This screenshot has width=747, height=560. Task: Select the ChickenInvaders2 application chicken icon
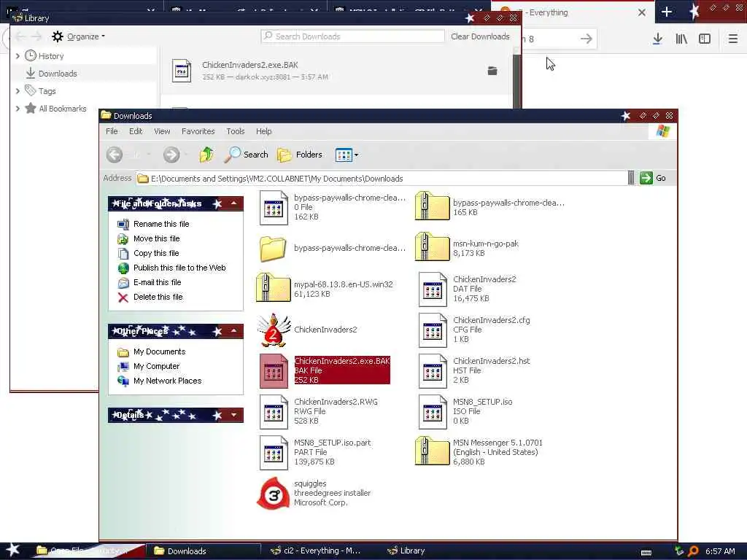point(274,330)
